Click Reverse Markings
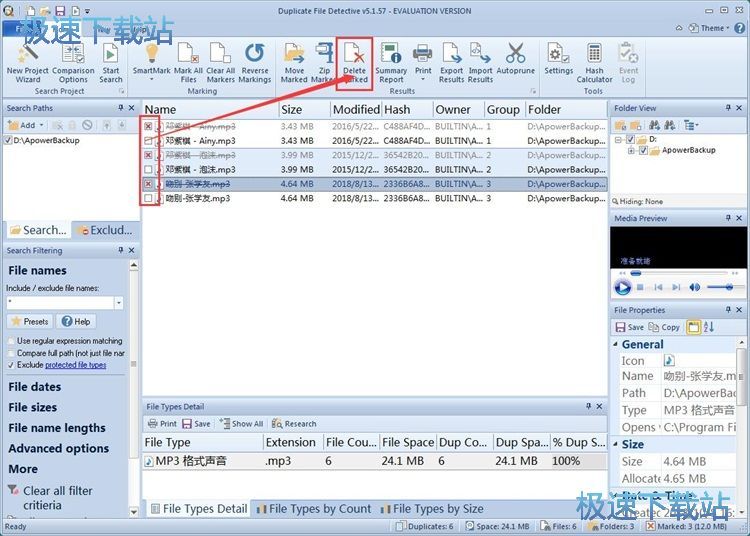 [x=254, y=63]
